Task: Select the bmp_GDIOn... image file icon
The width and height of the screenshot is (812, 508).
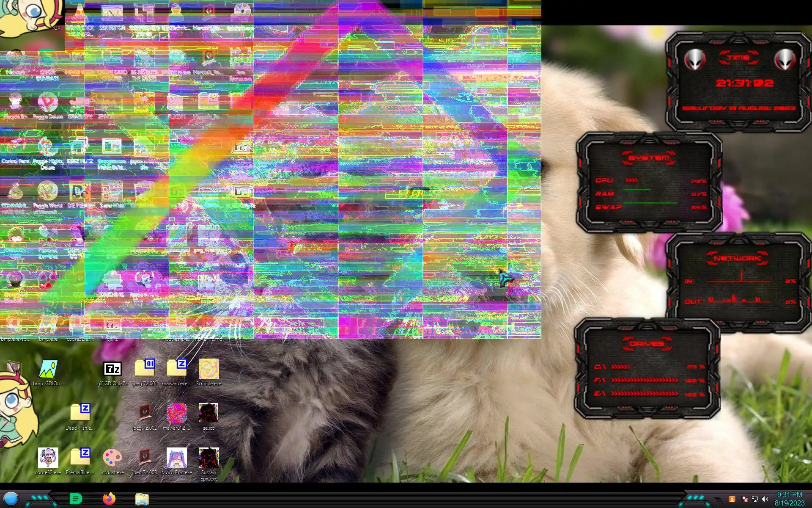Action: point(48,369)
